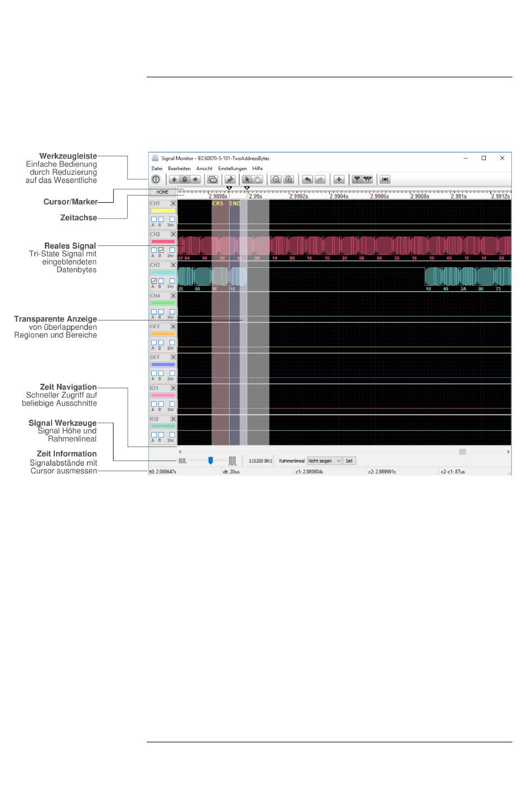The height and width of the screenshot is (795, 532).
Task: Toggle checkbox B for IO2
Action: (x=161, y=434)
